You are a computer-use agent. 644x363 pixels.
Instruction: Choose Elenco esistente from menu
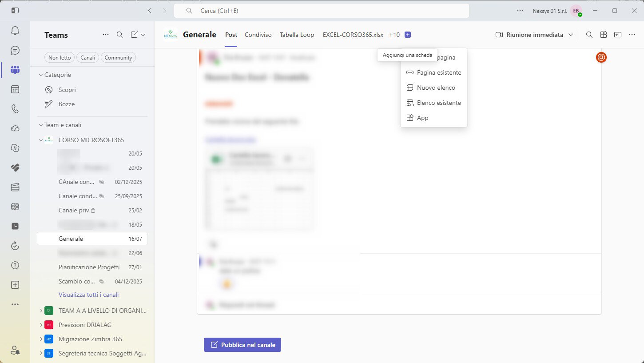434,103
